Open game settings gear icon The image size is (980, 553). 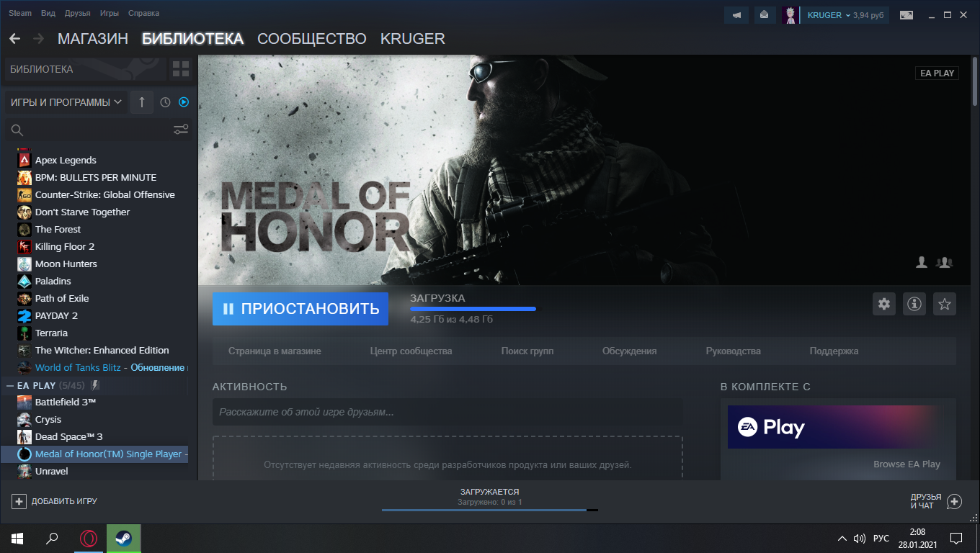884,304
